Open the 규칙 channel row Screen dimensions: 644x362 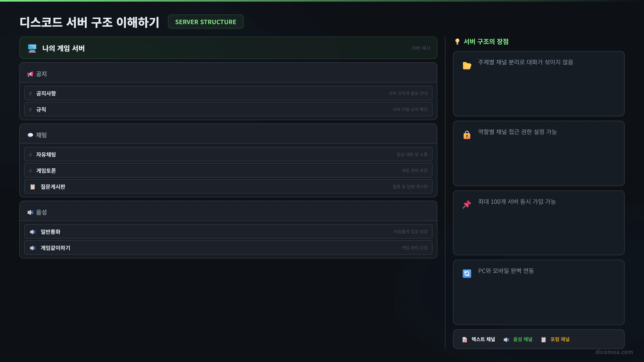tap(228, 109)
